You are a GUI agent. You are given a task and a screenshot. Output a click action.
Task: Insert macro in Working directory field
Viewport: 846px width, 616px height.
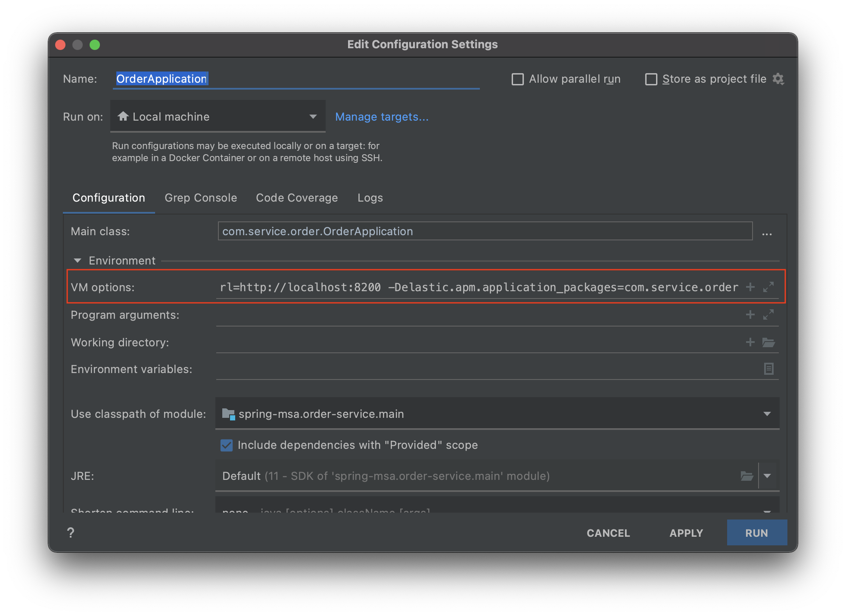pos(750,342)
